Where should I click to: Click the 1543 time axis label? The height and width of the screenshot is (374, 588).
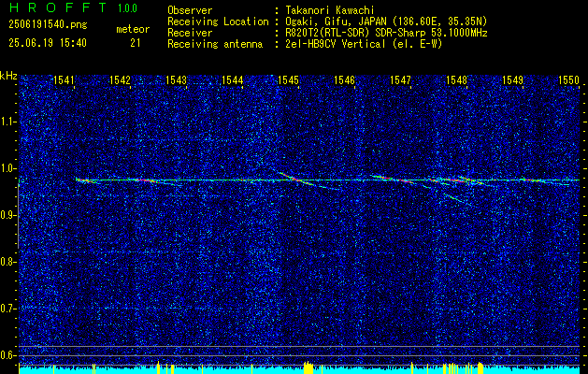(x=176, y=79)
